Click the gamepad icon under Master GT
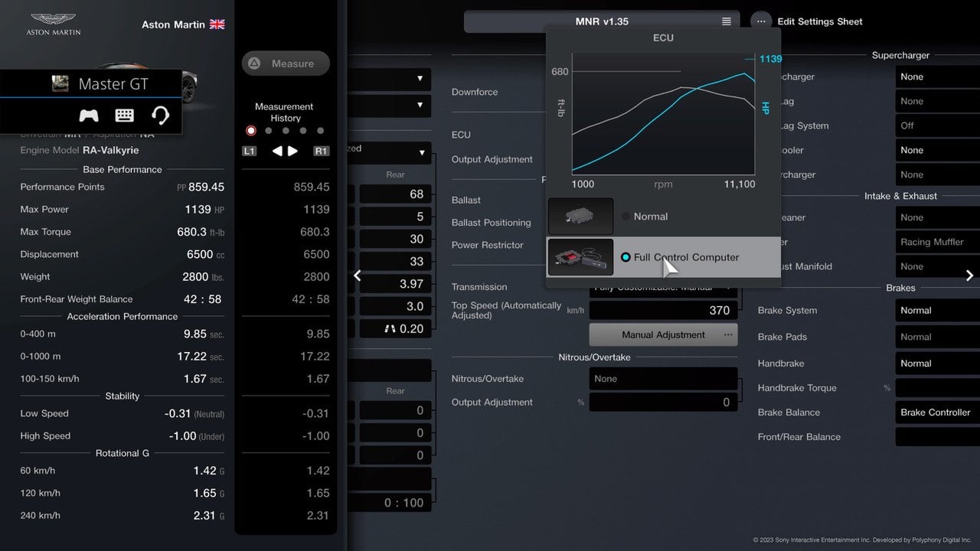Viewport: 980px width, 551px height. (89, 116)
